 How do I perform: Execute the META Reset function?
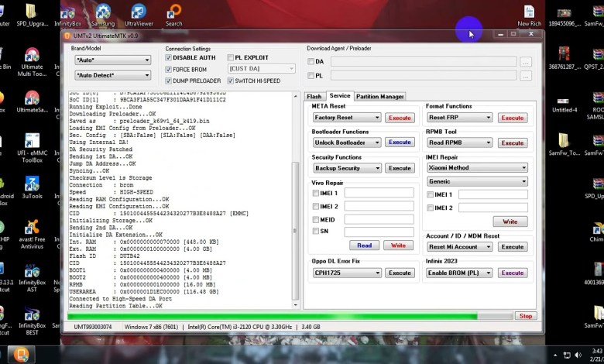[x=400, y=118]
